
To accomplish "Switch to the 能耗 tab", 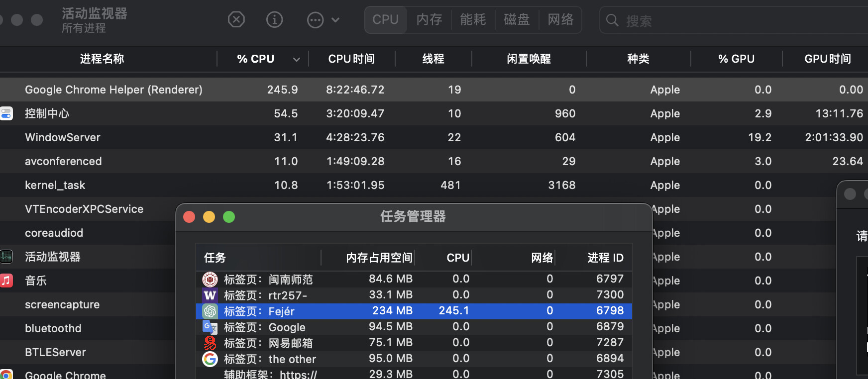I will [x=473, y=20].
